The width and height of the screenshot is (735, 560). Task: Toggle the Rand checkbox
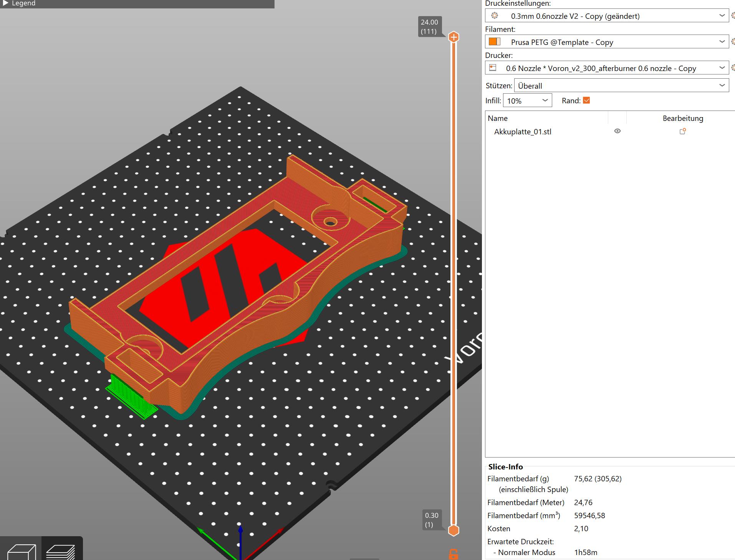click(x=586, y=101)
